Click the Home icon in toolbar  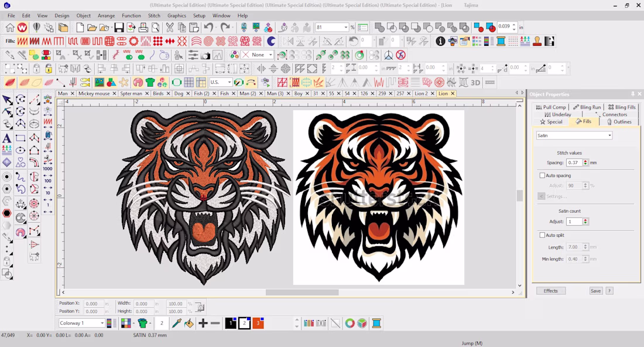point(10,28)
